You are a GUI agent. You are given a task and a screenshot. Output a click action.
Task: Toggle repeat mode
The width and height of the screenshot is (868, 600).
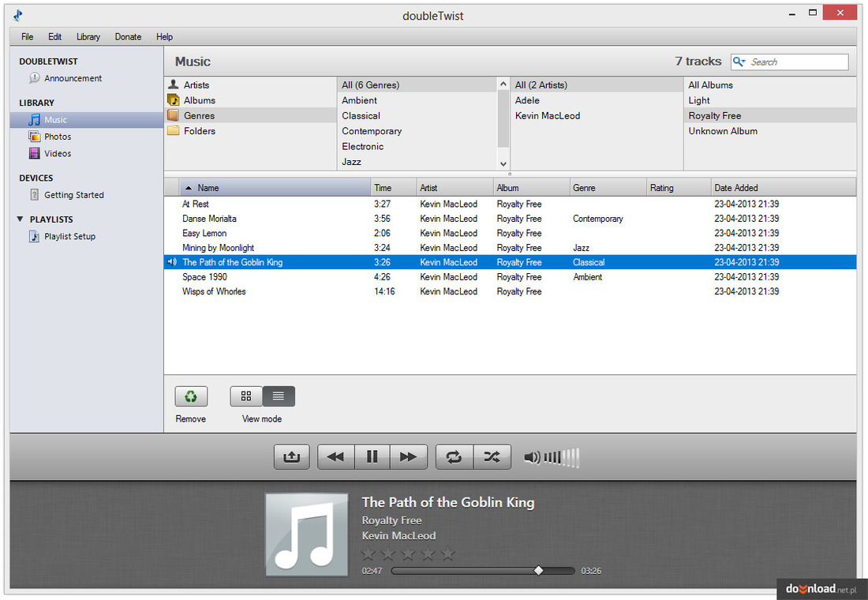454,457
